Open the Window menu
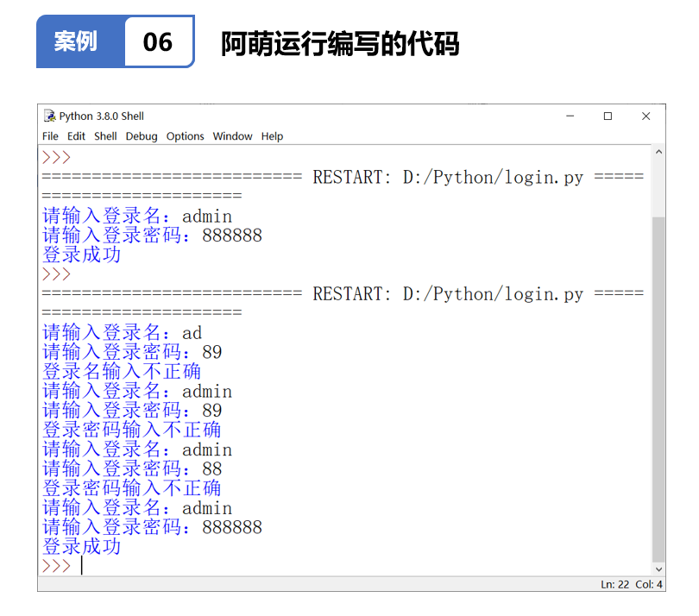The height and width of the screenshot is (616, 699). [x=232, y=136]
